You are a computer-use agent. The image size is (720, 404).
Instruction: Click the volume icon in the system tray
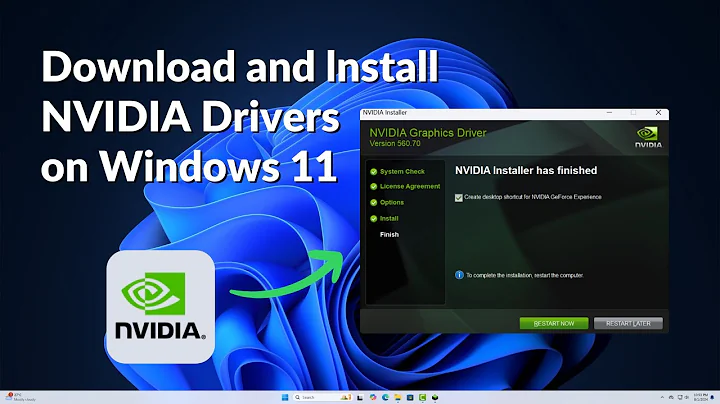(686, 397)
